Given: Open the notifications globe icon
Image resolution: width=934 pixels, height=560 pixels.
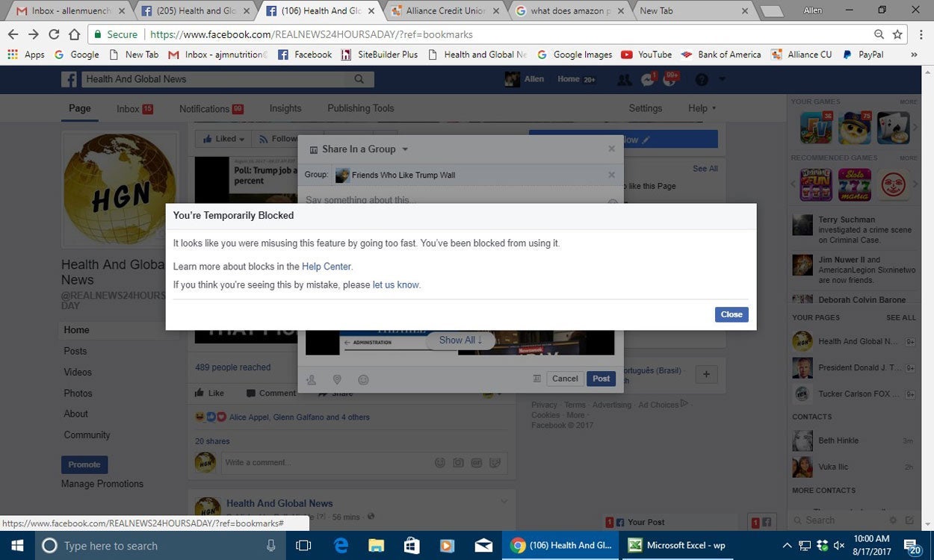Looking at the screenshot, I should pyautogui.click(x=670, y=79).
